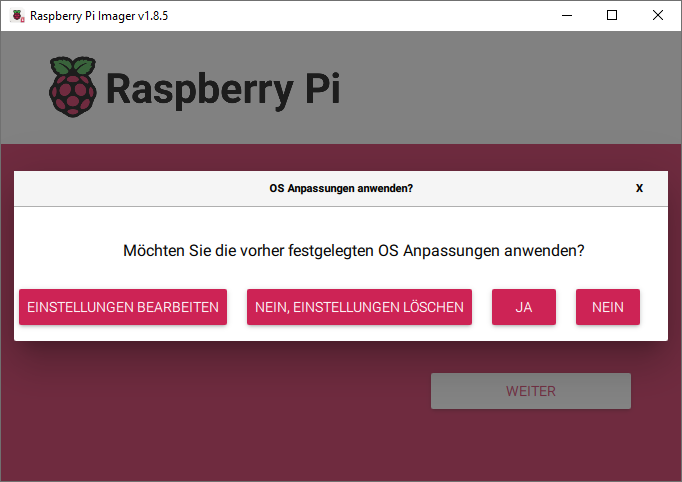682x482 pixels.
Task: Open the window menu via title bar icon
Action: pos(17,16)
